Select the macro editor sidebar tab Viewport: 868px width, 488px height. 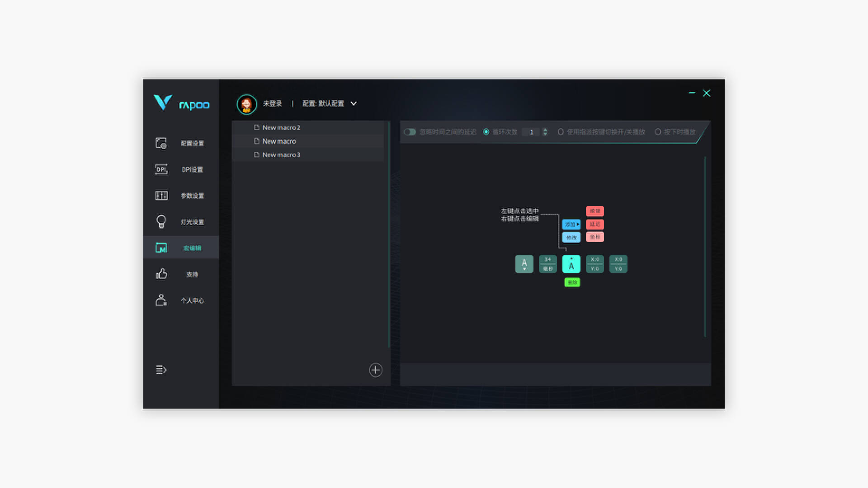click(x=181, y=248)
